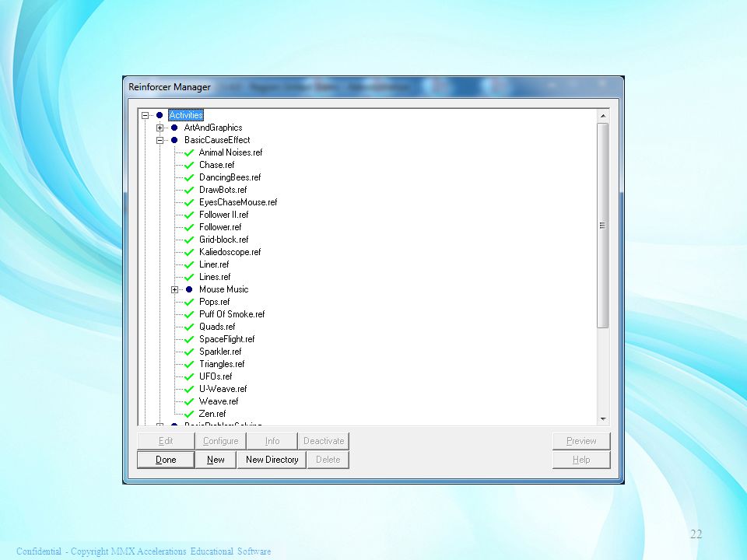Click the green checkmark of Lines.ref
Screen dimensions: 747x560
[189, 277]
